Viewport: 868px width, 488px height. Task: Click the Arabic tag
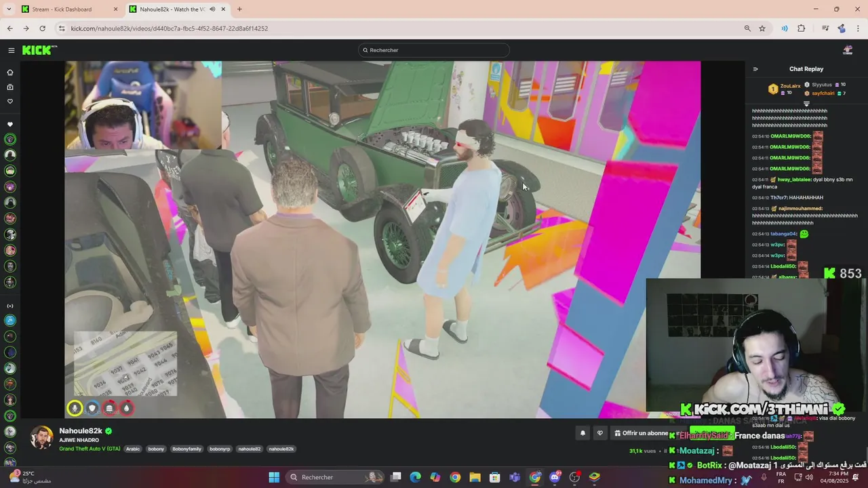(133, 449)
